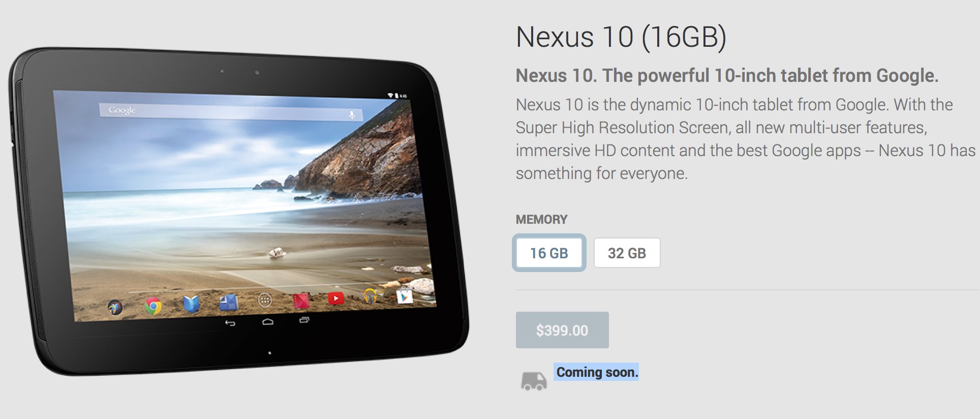Tap the Android home navigation button
This screenshot has width=980, height=419.
268,322
